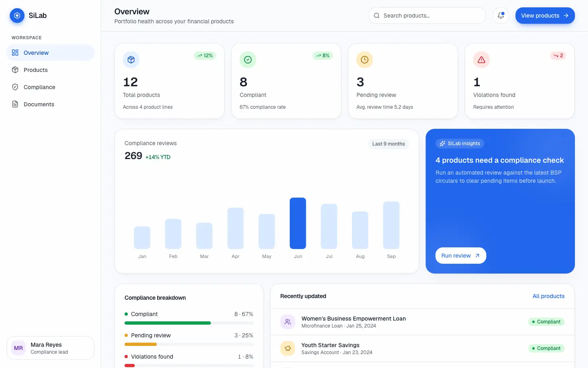Image resolution: width=588 pixels, height=368 pixels.
Task: Select the Apr bar in chart
Action: pos(236,228)
